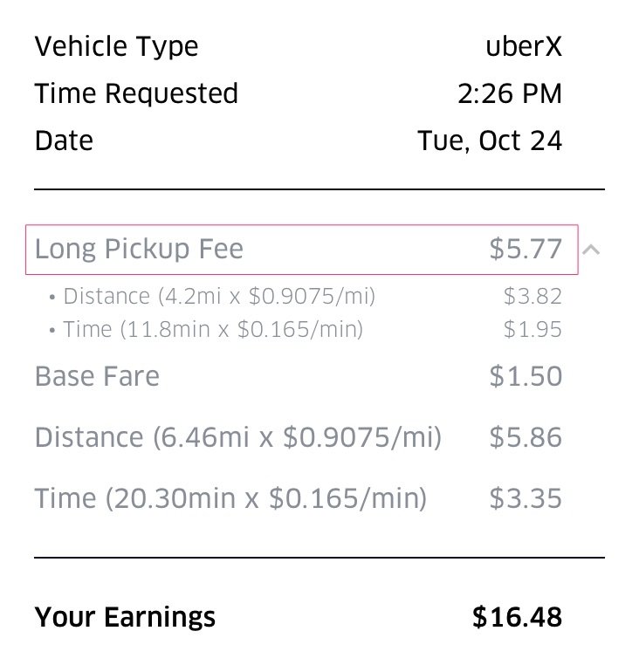Screen dimensions: 639x672
Task: Click the $3.82 pickup distance amount
Action: pyautogui.click(x=532, y=297)
